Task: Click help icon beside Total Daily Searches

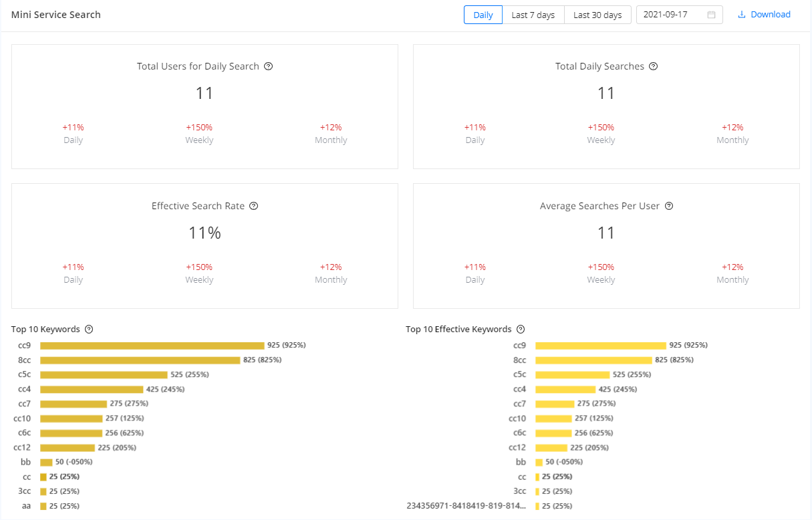Action: point(654,66)
